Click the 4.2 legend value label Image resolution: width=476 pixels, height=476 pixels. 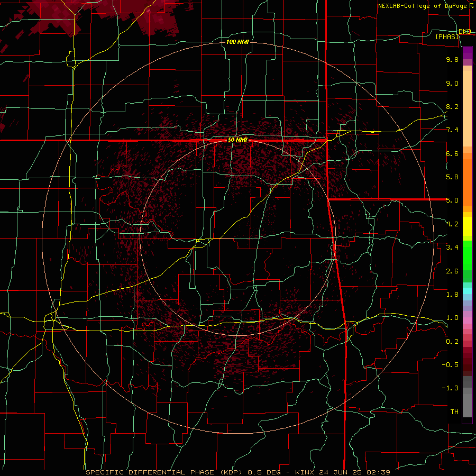(452, 224)
